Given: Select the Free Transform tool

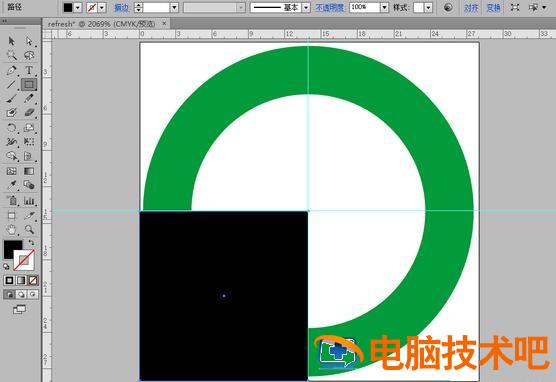Looking at the screenshot, I should pyautogui.click(x=29, y=142).
